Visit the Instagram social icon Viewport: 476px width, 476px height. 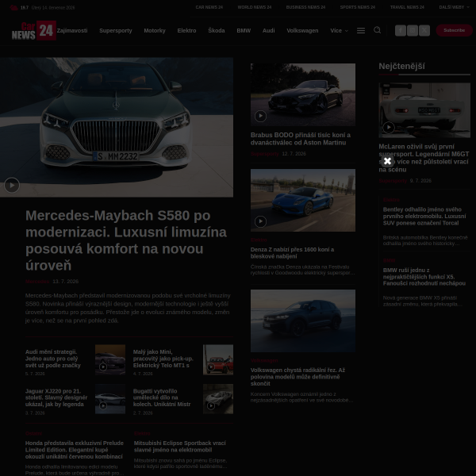click(413, 30)
